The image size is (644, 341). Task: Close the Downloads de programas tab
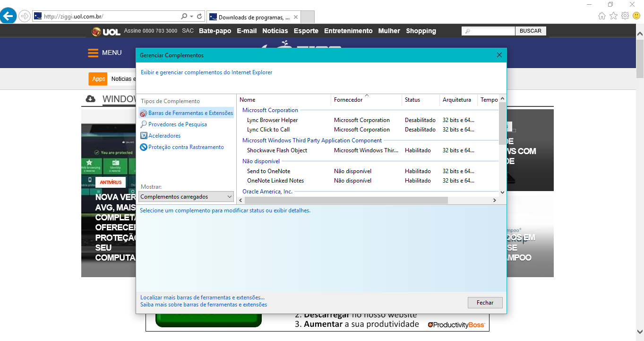(296, 17)
